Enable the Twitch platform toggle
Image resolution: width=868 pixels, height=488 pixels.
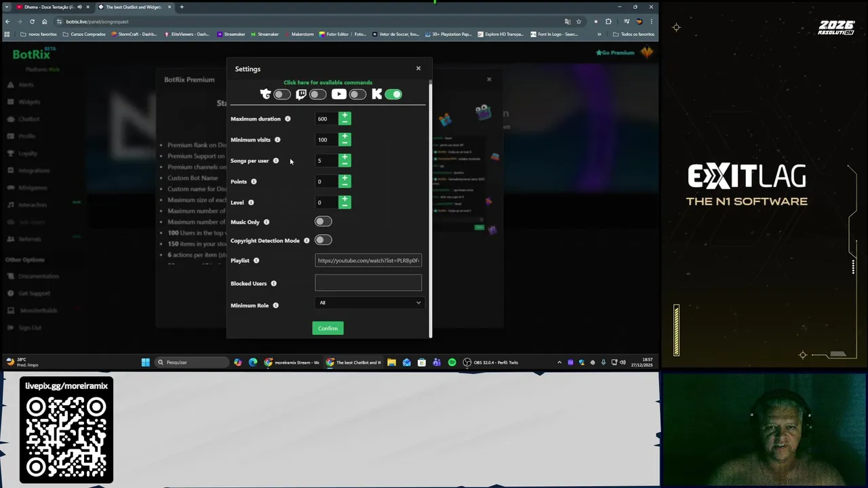(317, 94)
